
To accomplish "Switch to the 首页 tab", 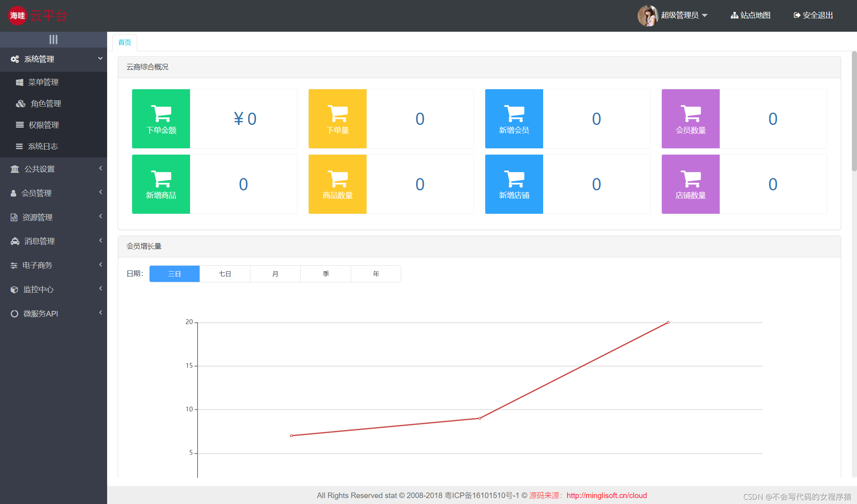I will click(125, 42).
